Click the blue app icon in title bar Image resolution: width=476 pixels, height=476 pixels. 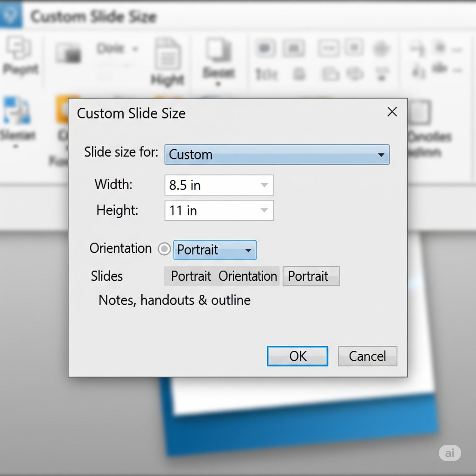coord(10,15)
